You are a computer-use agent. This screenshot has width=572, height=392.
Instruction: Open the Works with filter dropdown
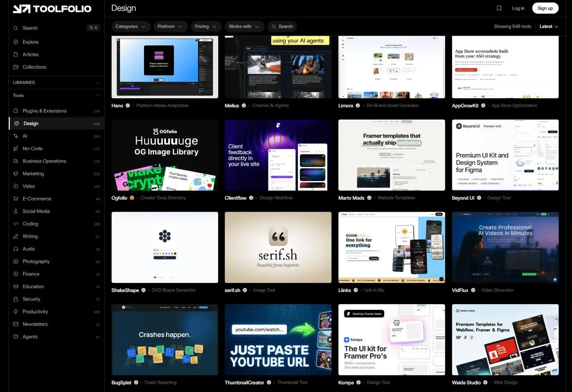coord(244,26)
